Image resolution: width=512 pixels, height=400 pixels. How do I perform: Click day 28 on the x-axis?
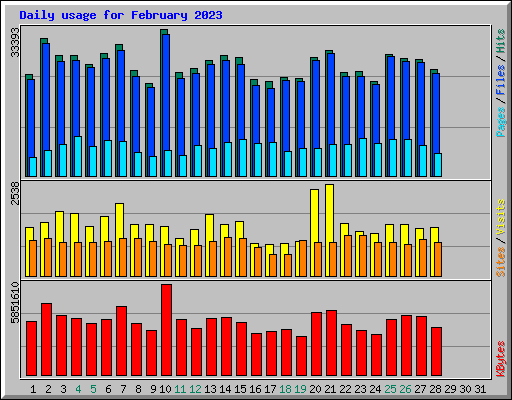pos(435,389)
